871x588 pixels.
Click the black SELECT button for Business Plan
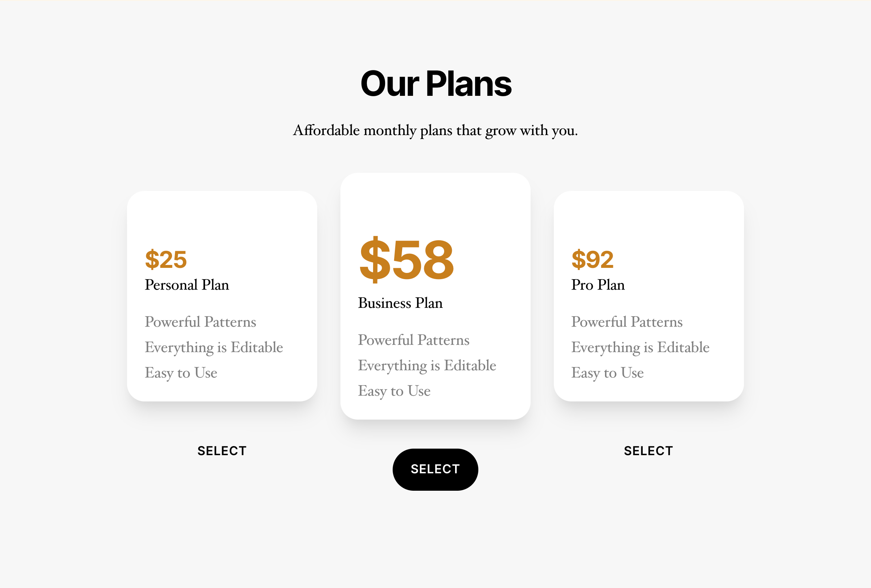pyautogui.click(x=435, y=469)
